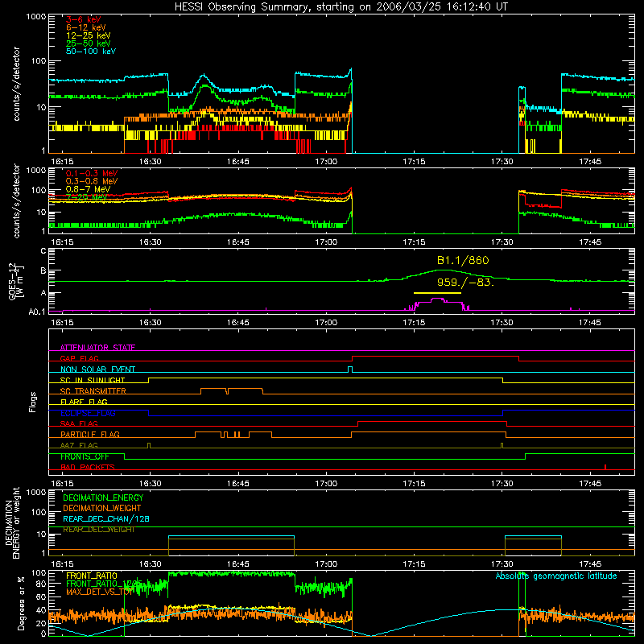Click the red BAD_PACKETS spike near 17:47
The image size is (644, 644).
[x=605, y=467]
